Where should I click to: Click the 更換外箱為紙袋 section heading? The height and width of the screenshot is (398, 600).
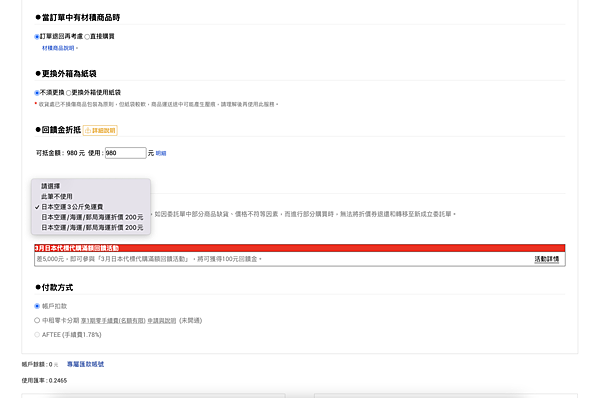66,73
